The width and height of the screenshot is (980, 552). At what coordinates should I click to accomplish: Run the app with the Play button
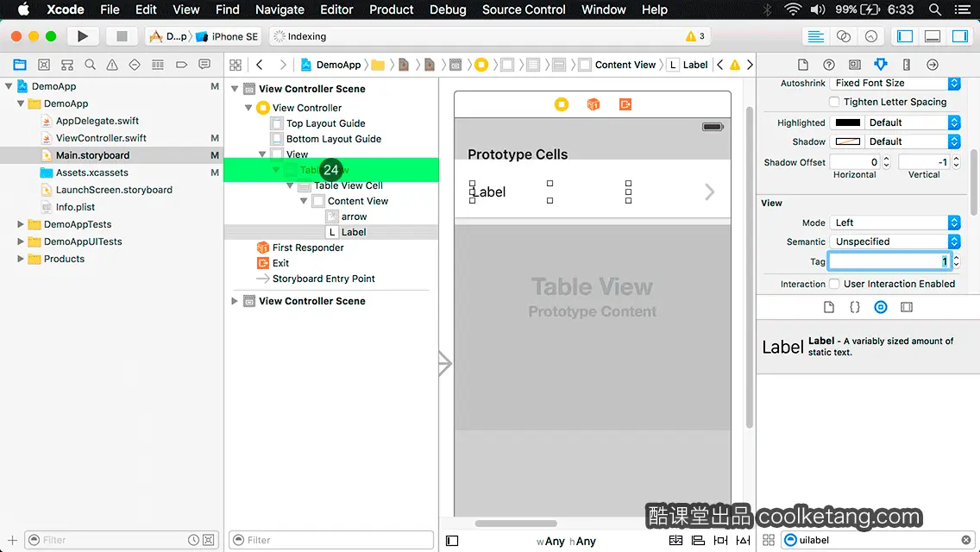(x=82, y=36)
